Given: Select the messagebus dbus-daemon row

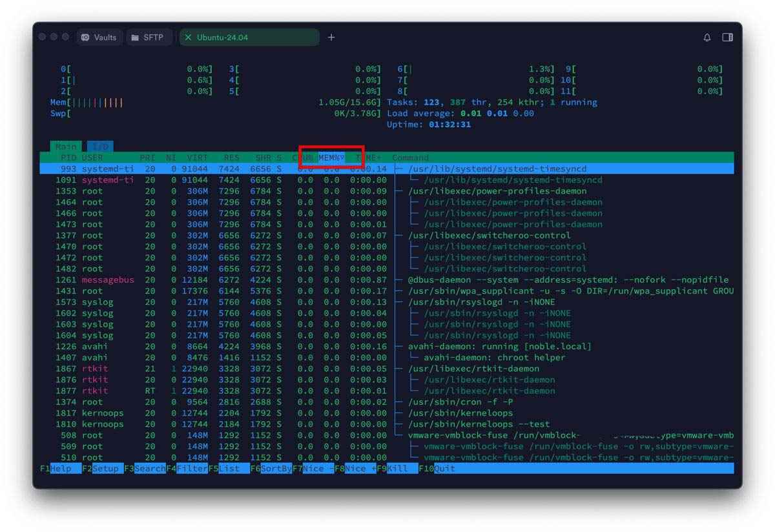Looking at the screenshot, I should click(x=387, y=280).
